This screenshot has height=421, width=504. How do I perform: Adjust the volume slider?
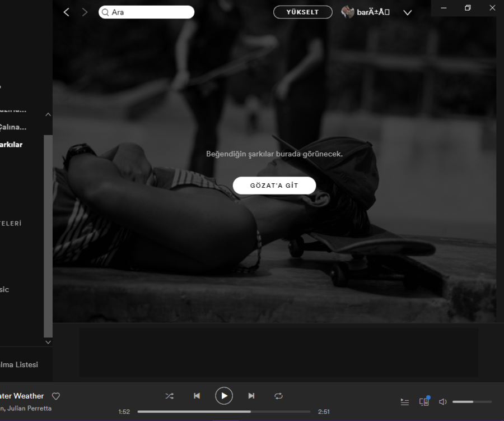pos(472,402)
